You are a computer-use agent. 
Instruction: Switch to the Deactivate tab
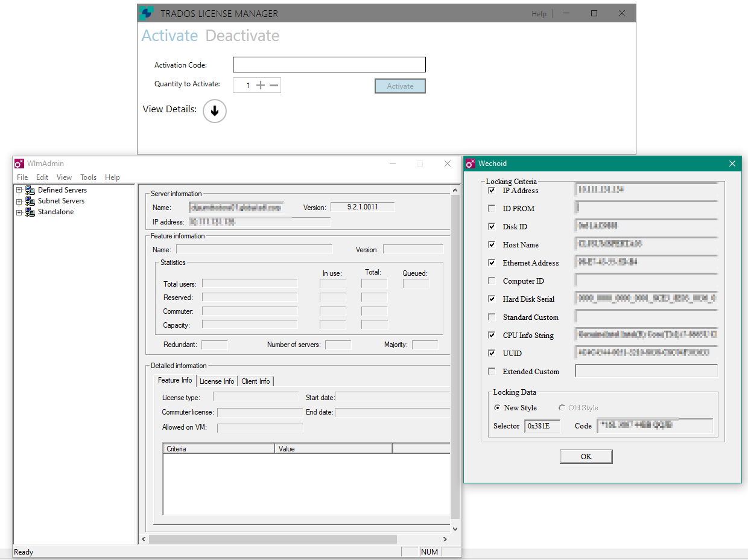(x=242, y=36)
